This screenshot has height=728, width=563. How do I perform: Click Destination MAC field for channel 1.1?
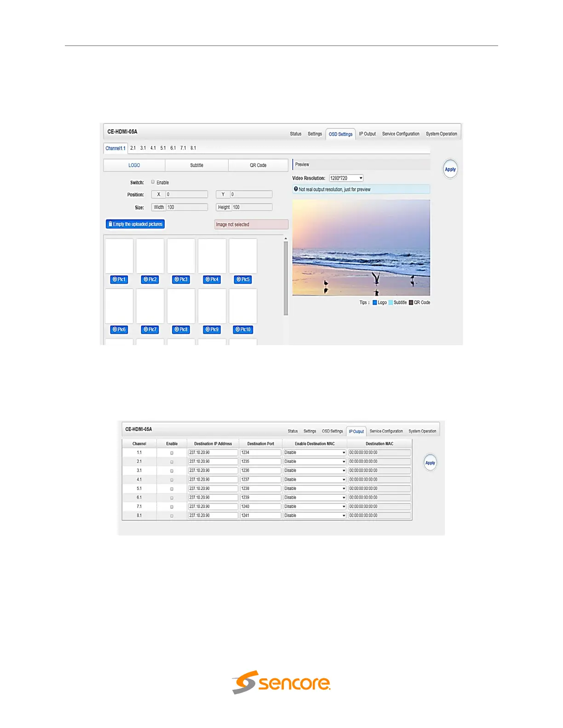[379, 453]
